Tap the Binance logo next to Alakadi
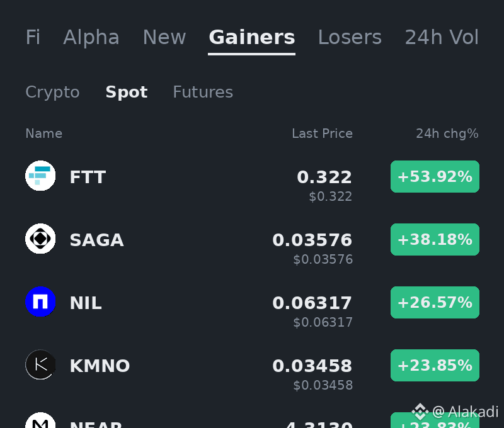 pos(420,411)
